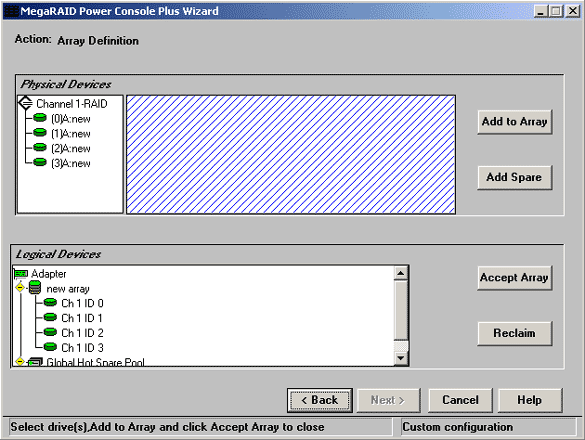This screenshot has height=440, width=585.
Task: Go to previous step with Back
Action: (320, 400)
